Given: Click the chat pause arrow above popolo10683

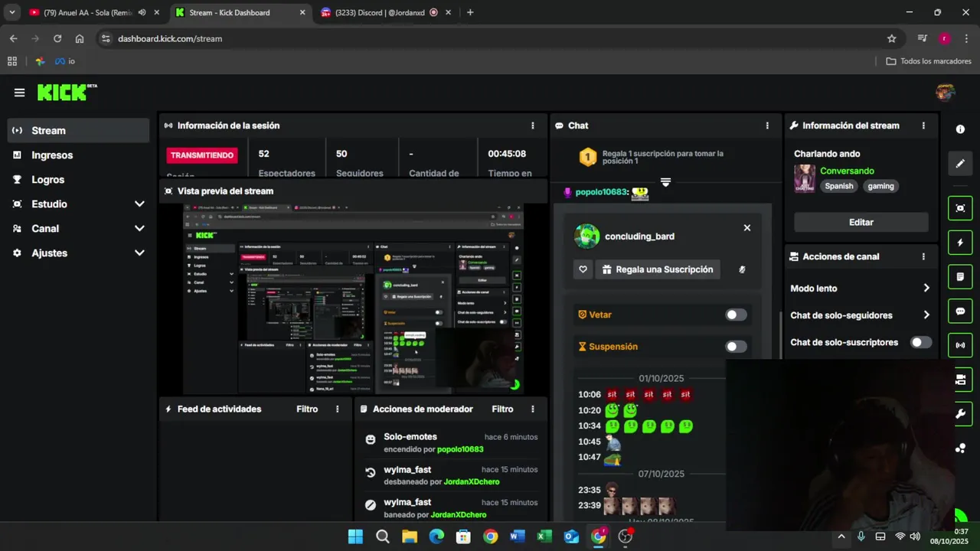Looking at the screenshot, I should click(x=665, y=182).
